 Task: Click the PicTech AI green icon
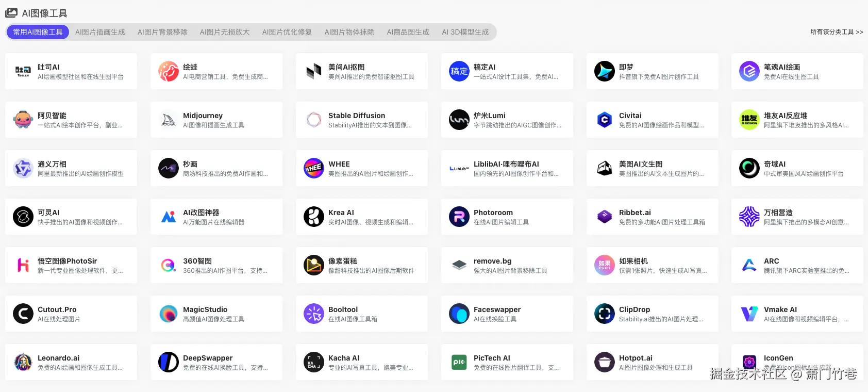point(459,362)
